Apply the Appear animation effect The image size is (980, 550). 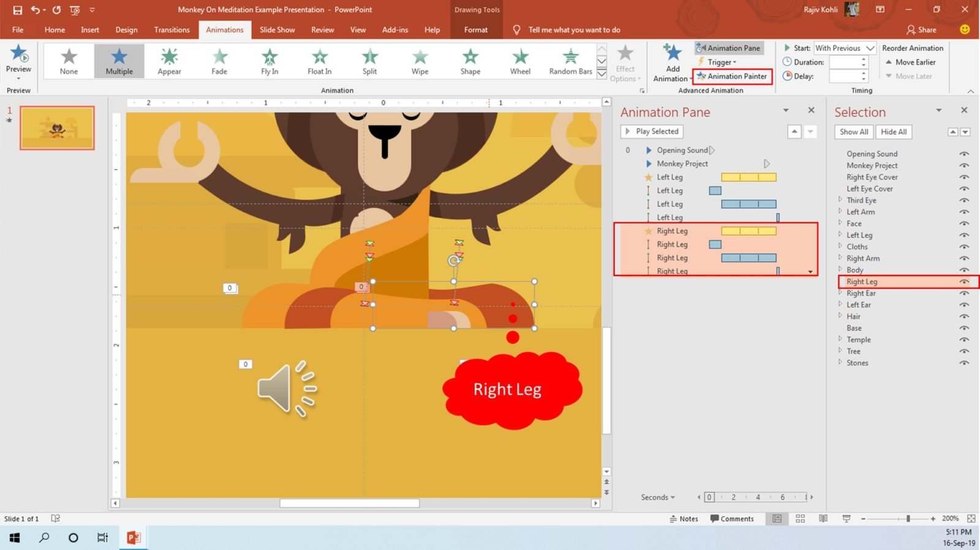(x=169, y=61)
